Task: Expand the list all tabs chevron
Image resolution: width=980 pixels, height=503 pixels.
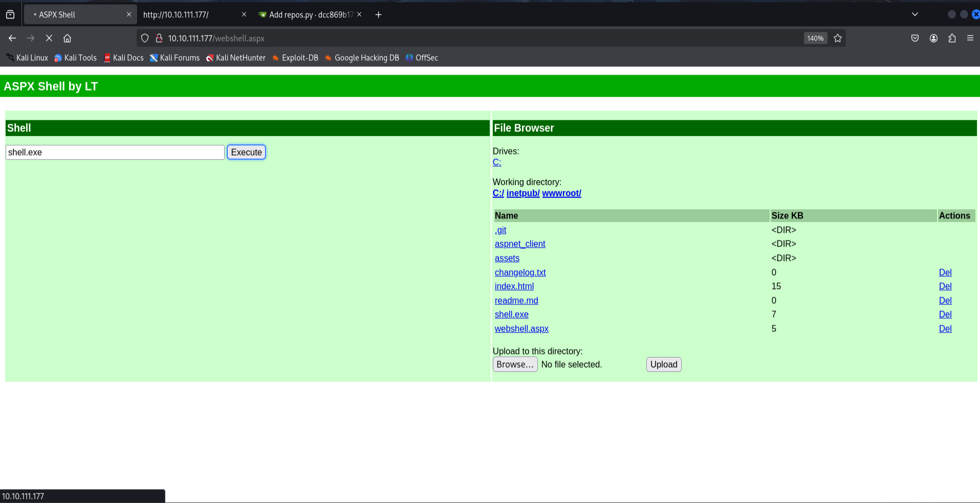Action: tap(915, 15)
